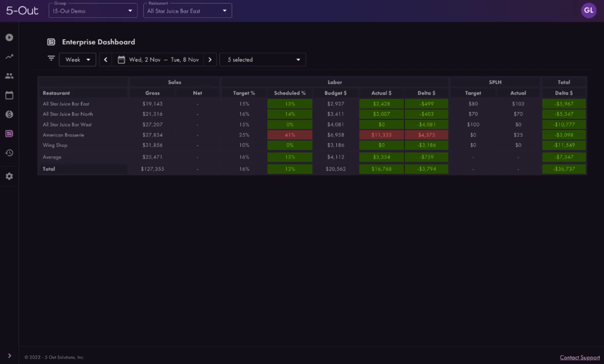Click the $103 SPLH actual value
This screenshot has height=364, width=604.
[x=518, y=104]
